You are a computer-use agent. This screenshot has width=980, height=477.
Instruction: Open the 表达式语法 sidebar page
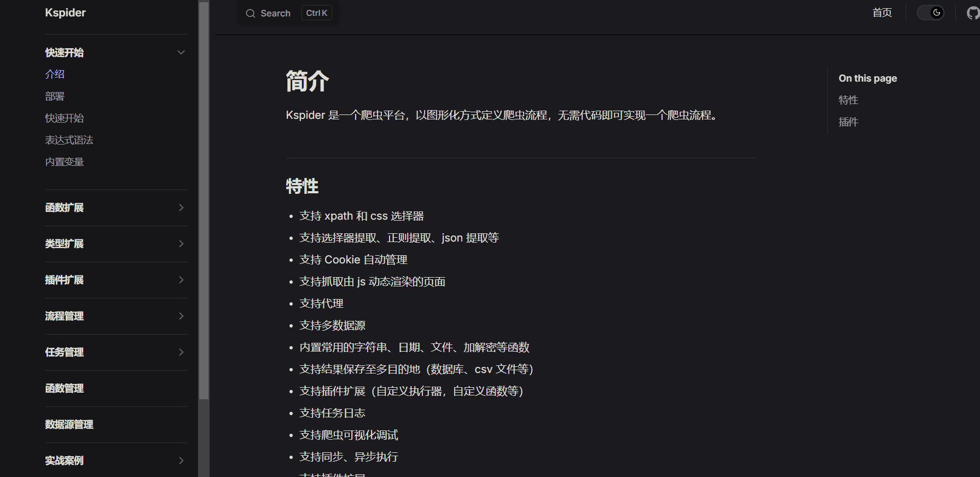coord(69,140)
